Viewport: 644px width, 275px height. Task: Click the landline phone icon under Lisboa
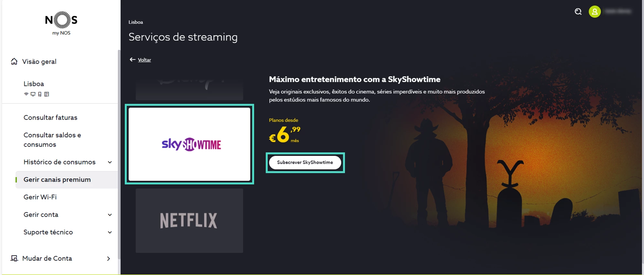47,94
